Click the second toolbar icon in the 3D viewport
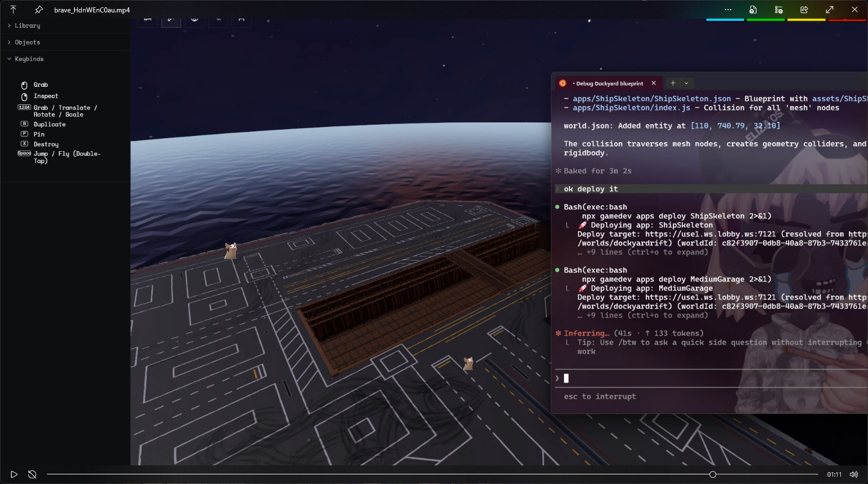 tap(171, 20)
